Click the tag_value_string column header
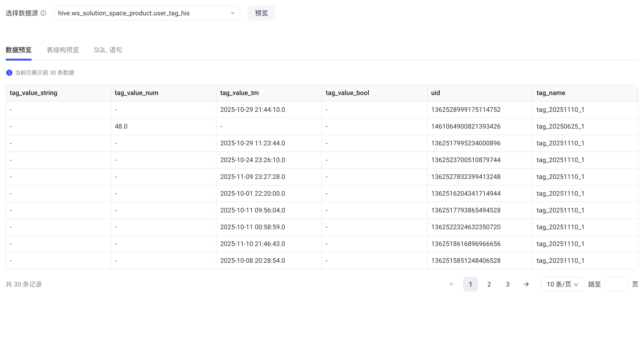This screenshot has width=644, height=342. pos(58,93)
